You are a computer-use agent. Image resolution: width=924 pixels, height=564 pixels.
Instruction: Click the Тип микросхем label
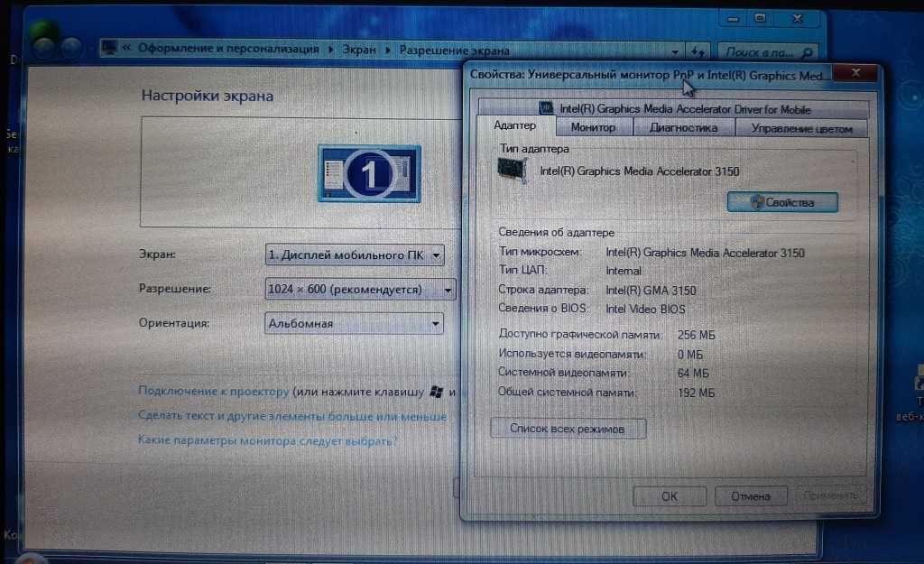[540, 252]
